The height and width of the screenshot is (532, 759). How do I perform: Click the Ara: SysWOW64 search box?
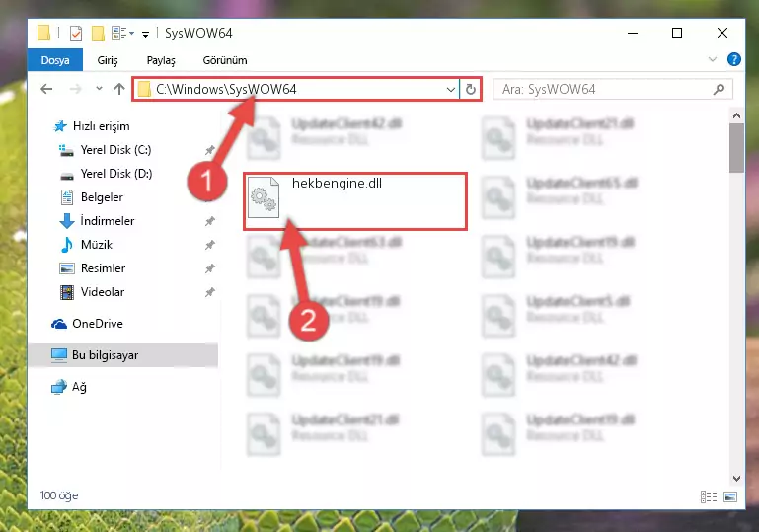point(612,89)
